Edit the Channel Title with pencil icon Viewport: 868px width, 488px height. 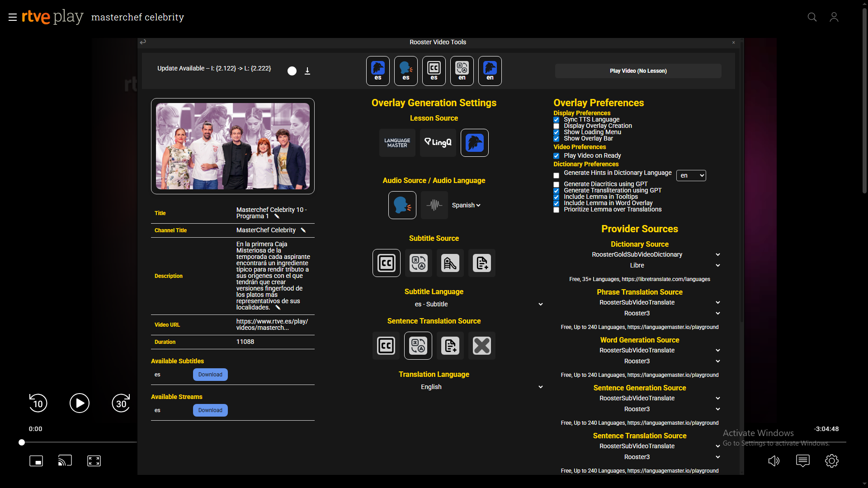[303, 230]
